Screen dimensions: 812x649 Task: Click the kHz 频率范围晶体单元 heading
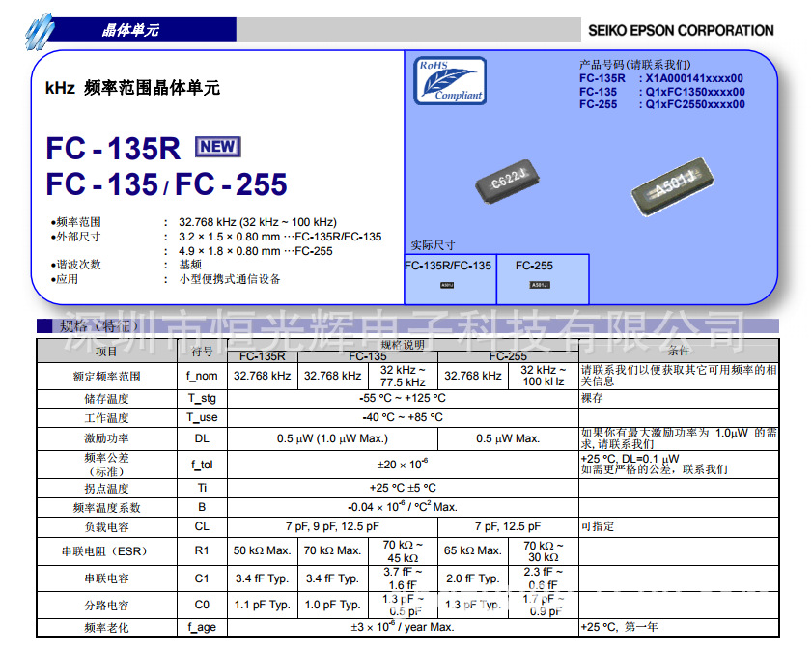132,88
